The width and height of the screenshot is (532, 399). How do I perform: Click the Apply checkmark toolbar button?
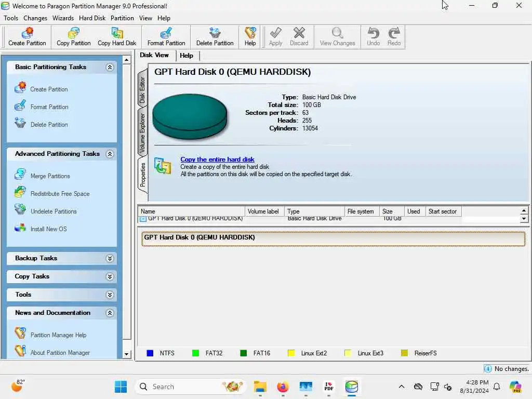(x=275, y=37)
